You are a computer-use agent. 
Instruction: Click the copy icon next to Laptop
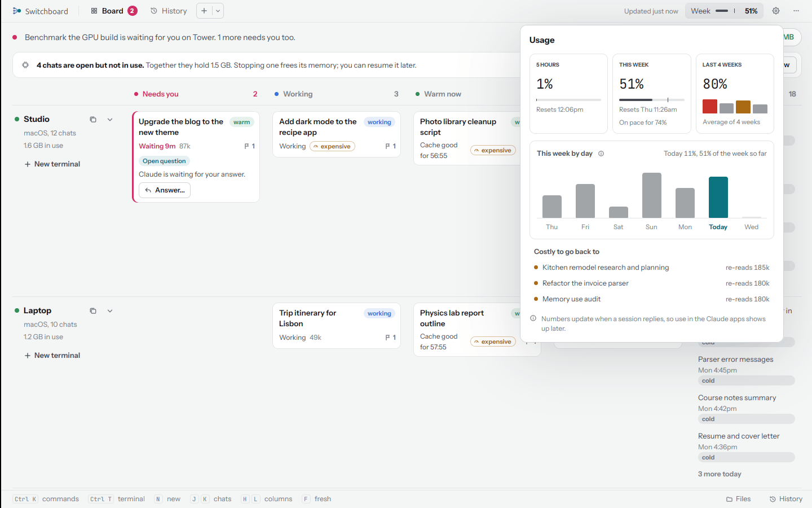tap(93, 311)
